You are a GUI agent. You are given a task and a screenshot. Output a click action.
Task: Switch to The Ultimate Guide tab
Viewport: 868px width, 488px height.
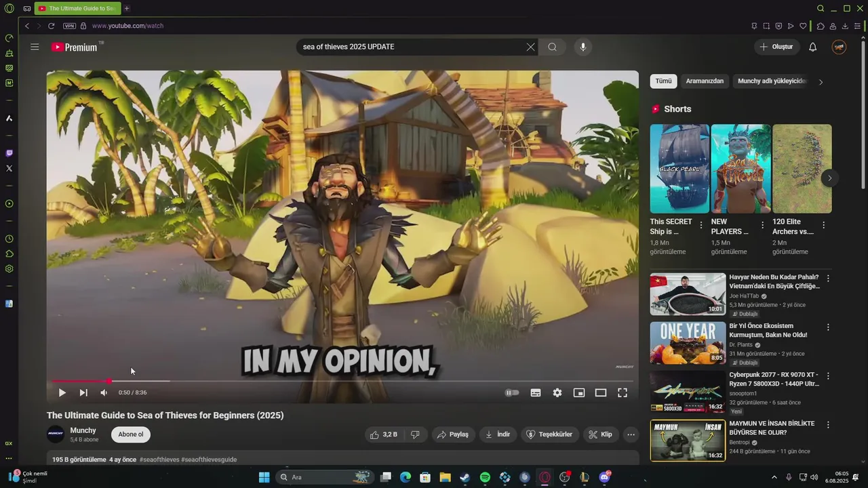pos(77,9)
